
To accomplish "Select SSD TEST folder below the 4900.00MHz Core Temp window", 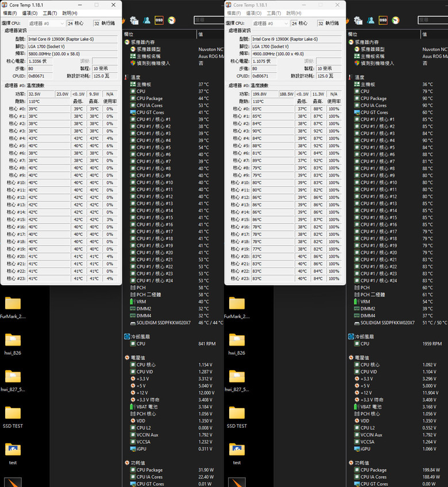I will coord(237,417).
